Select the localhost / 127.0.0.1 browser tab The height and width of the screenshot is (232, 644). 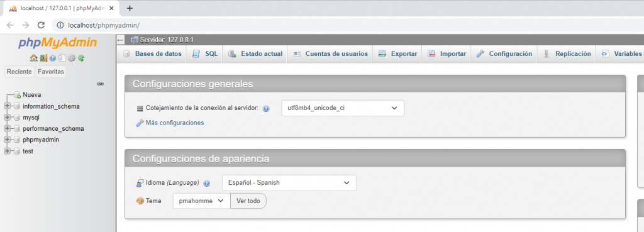click(x=61, y=8)
